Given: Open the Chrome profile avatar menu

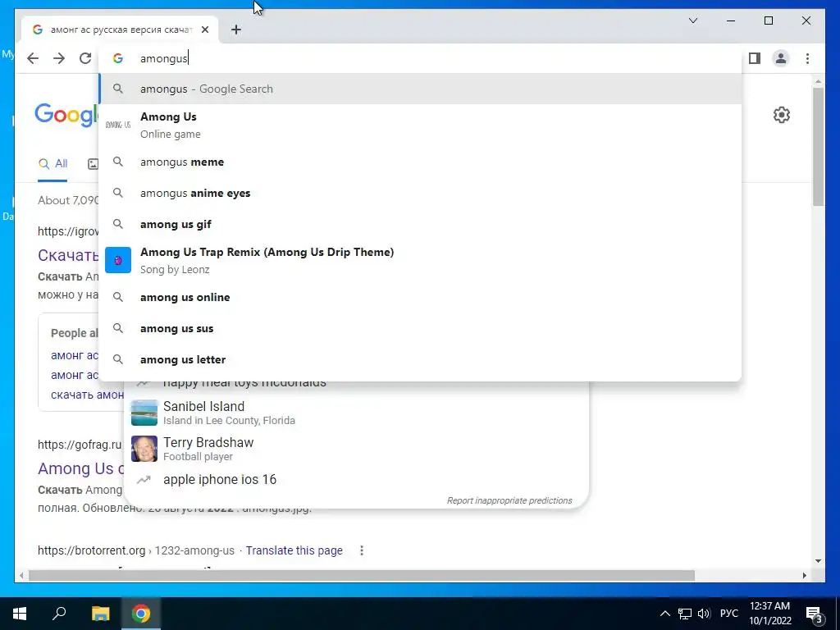Looking at the screenshot, I should [781, 58].
